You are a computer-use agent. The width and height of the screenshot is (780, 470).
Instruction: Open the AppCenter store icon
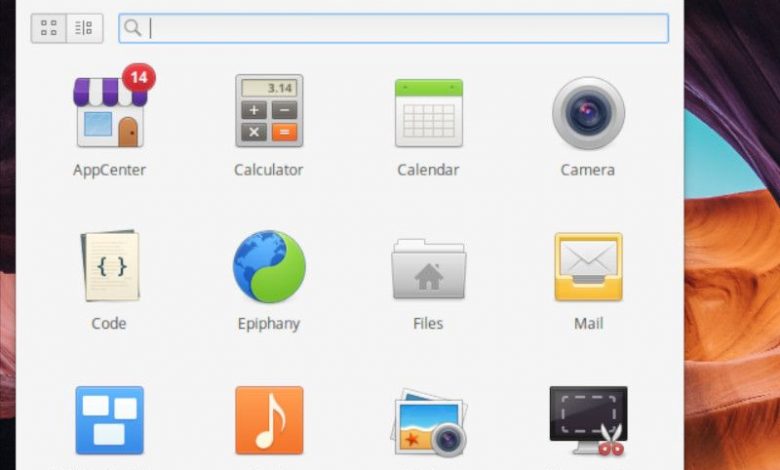click(110, 112)
